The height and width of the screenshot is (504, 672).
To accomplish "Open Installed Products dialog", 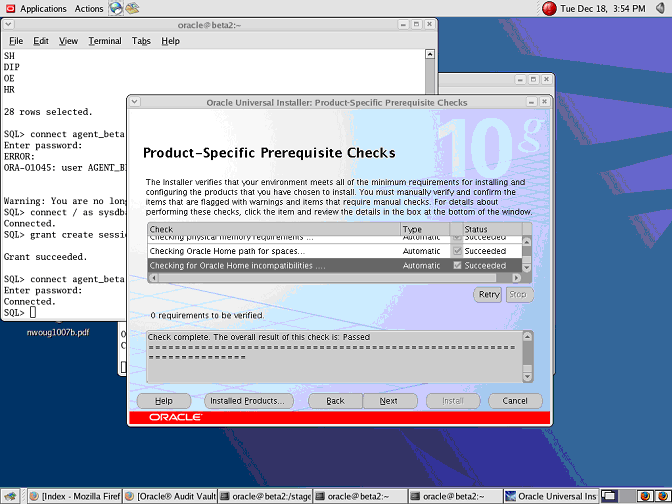I will pyautogui.click(x=247, y=401).
